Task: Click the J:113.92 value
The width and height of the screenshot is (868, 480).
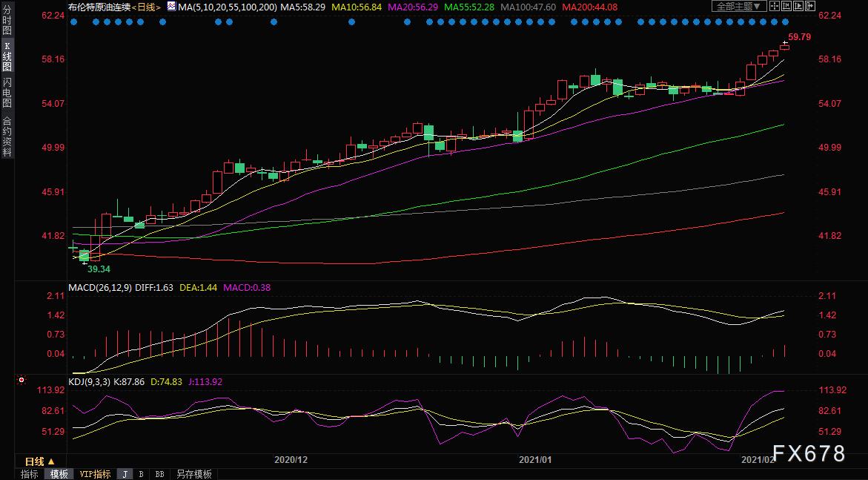Action: (207, 382)
